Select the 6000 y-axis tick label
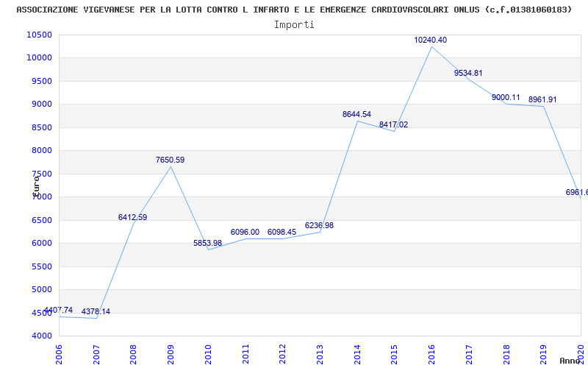This screenshot has width=588, height=368. point(41,243)
